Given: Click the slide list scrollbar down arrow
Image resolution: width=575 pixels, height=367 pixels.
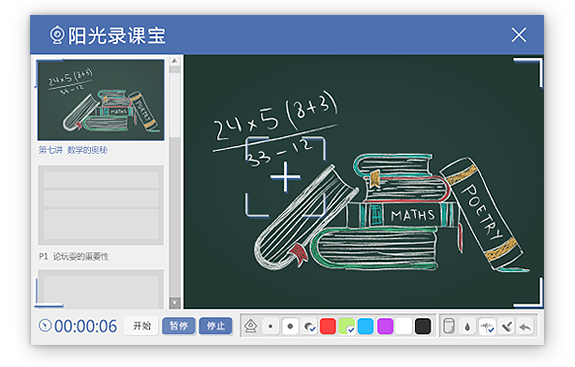Looking at the screenshot, I should (175, 303).
